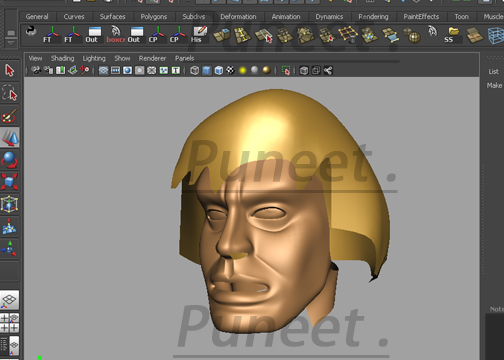Open the shelf options arrow menu

click(x=11, y=43)
